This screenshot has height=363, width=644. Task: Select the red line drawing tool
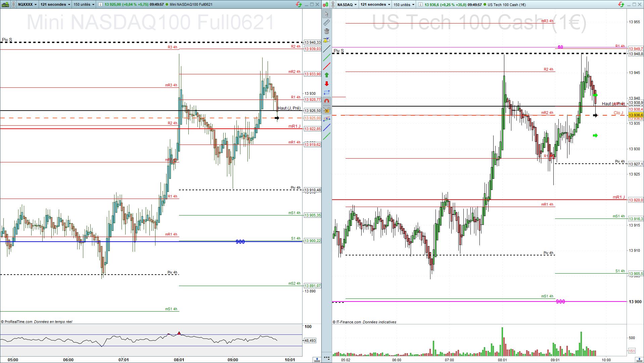[326, 66]
